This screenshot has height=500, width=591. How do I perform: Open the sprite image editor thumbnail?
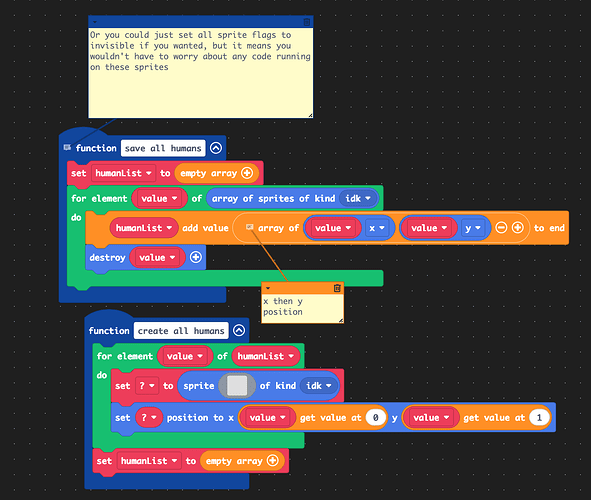click(237, 385)
